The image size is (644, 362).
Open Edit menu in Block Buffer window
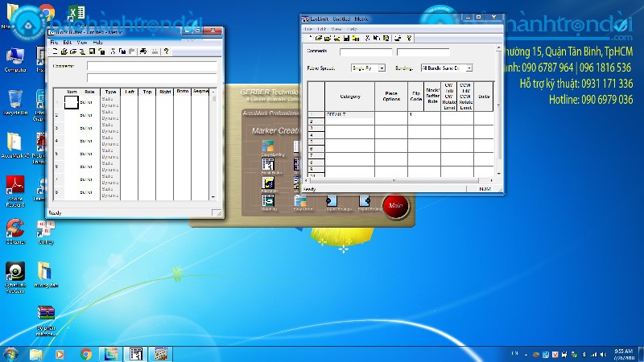[68, 43]
